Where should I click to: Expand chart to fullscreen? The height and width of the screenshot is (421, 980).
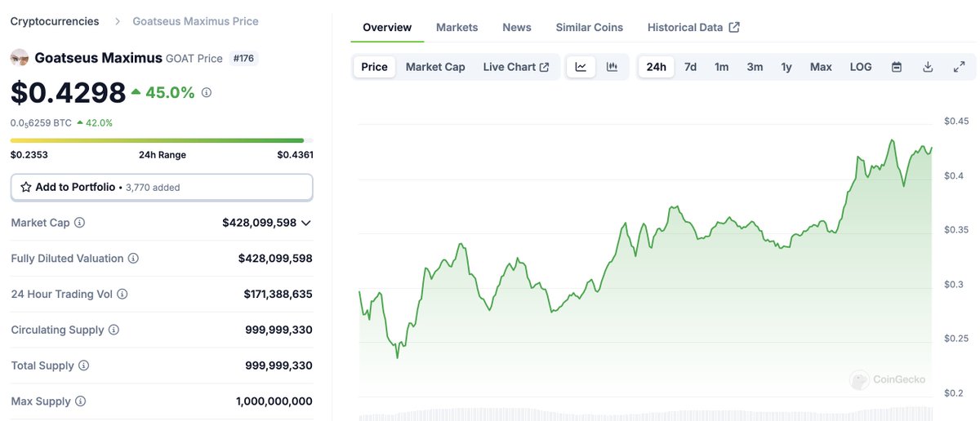point(960,67)
